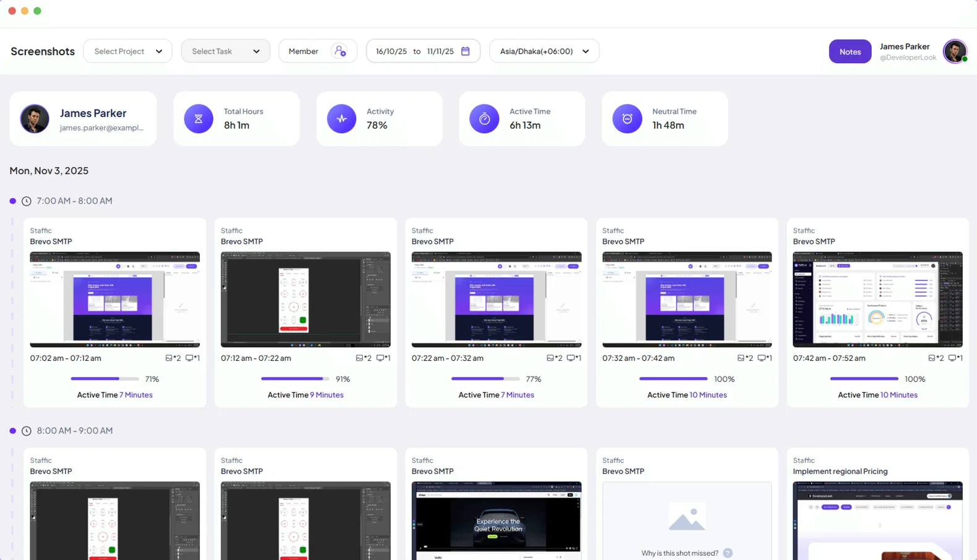This screenshot has width=977, height=560.
Task: Click the 91% activity progress bar
Action: coord(295,379)
